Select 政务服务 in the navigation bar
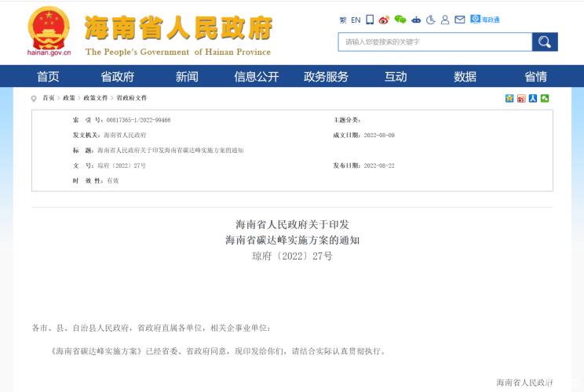The height and width of the screenshot is (392, 584). pos(326,76)
